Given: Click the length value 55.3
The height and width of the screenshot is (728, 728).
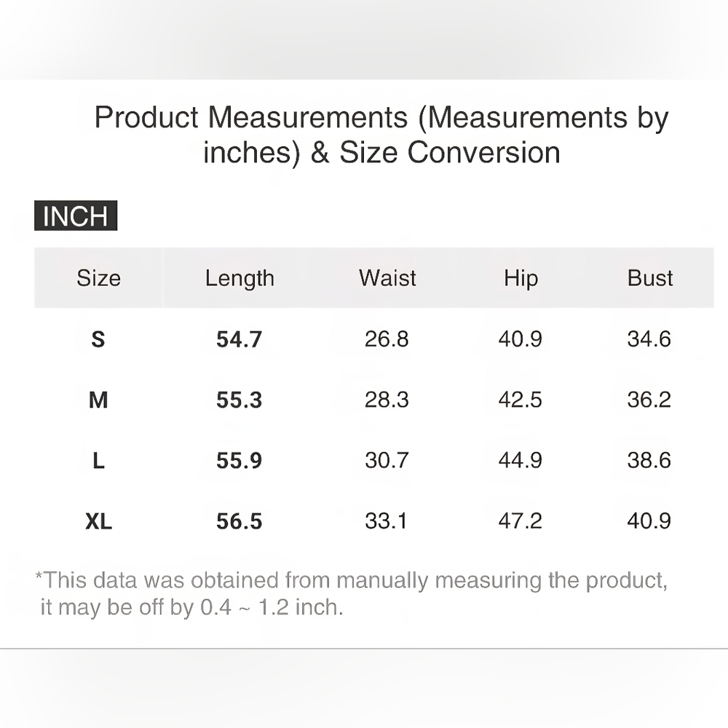Looking at the screenshot, I should pyautogui.click(x=239, y=400).
